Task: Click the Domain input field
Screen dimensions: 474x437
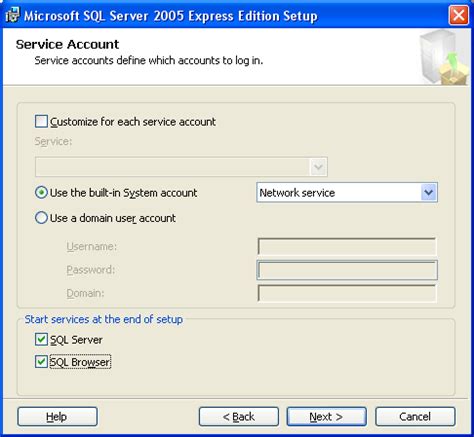Action: [347, 293]
